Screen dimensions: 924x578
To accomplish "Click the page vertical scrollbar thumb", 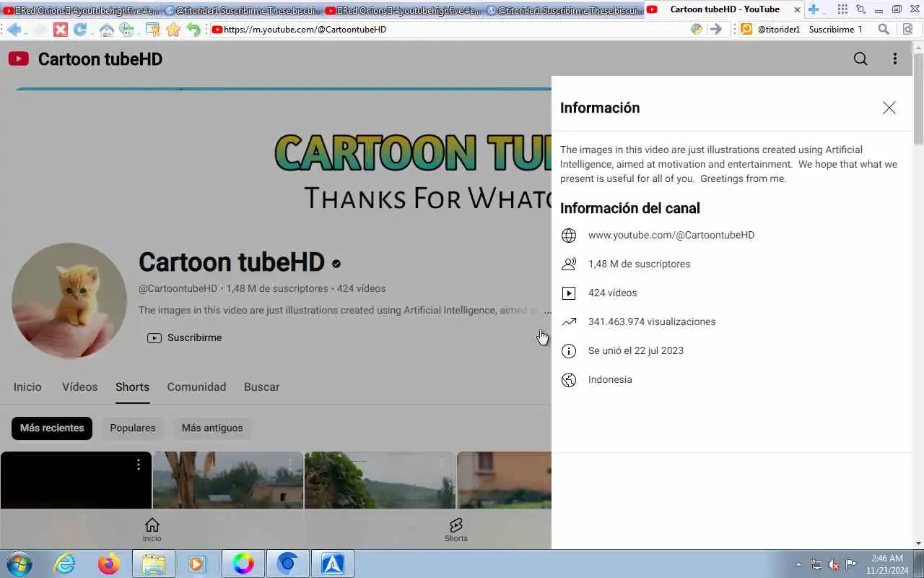I will click(x=918, y=98).
